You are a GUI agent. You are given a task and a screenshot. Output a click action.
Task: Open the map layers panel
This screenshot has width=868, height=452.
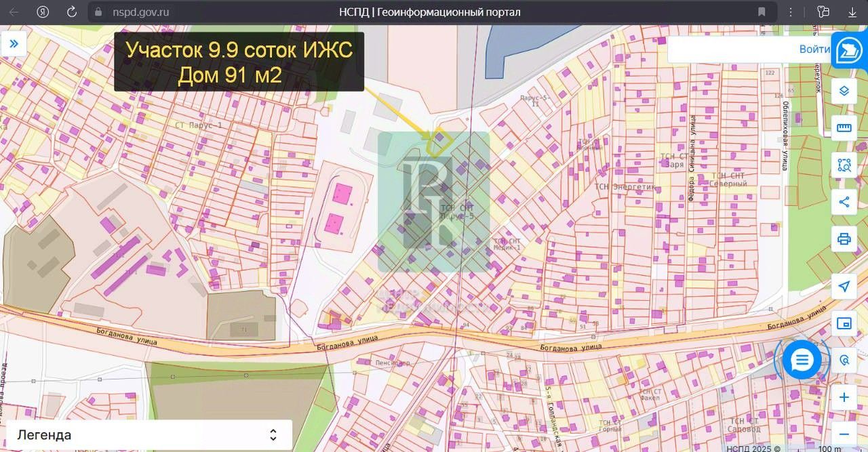point(844,91)
